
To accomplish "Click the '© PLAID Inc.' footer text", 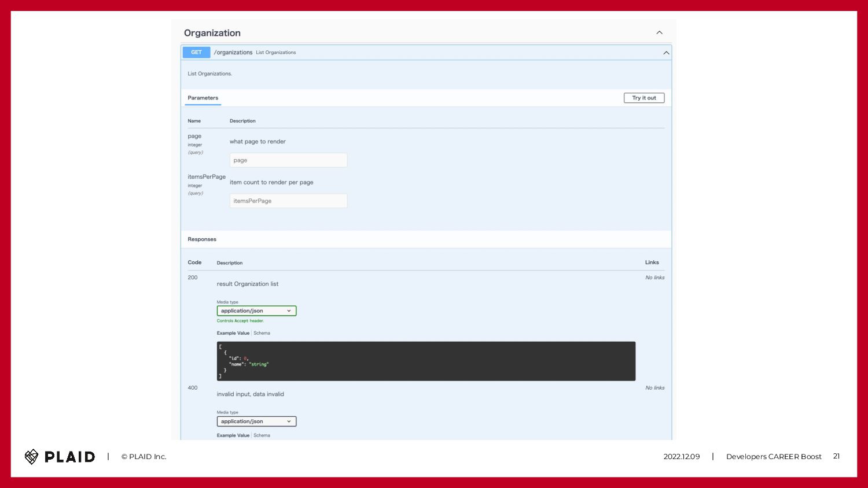I will [144, 457].
